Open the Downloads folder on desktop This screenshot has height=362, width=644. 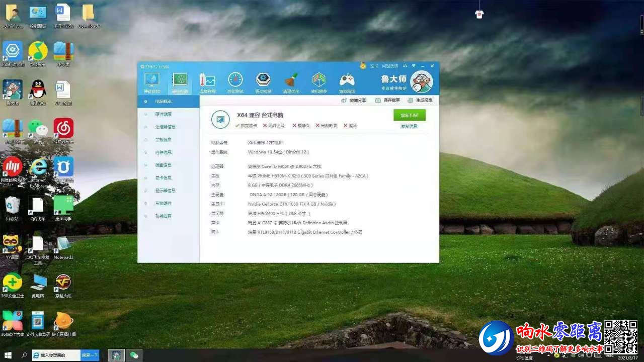89,16
